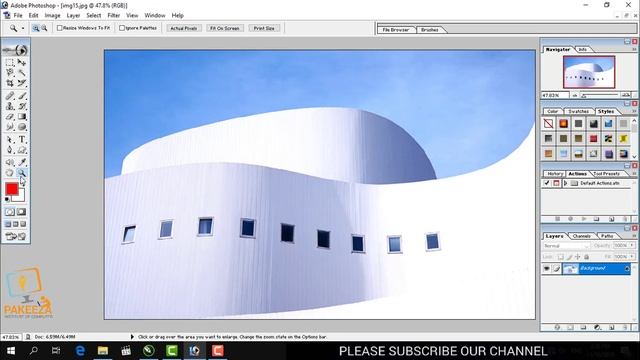This screenshot has height=360, width=640.
Task: Select the Lasso tool
Action: 10,72
